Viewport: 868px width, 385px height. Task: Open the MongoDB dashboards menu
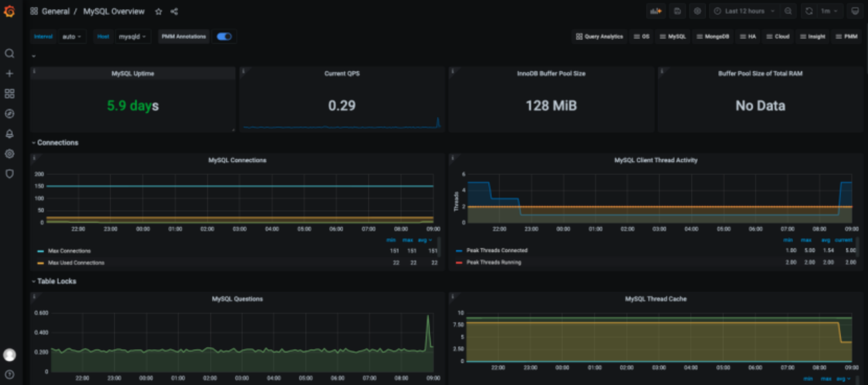713,37
